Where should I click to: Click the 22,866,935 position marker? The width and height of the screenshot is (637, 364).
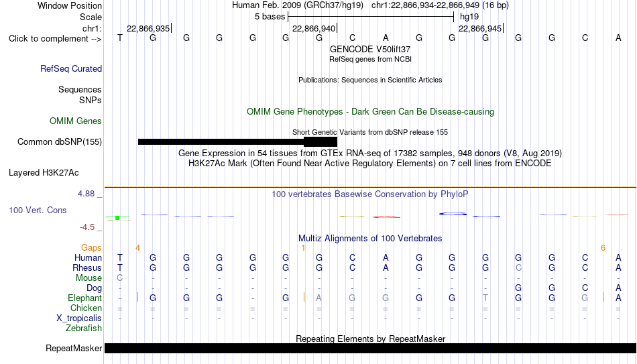(x=149, y=28)
